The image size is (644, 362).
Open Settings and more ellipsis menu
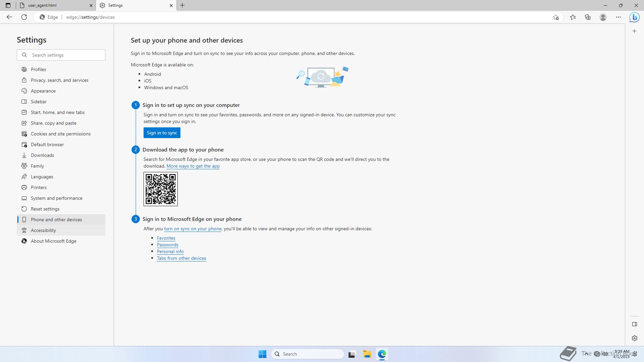619,17
